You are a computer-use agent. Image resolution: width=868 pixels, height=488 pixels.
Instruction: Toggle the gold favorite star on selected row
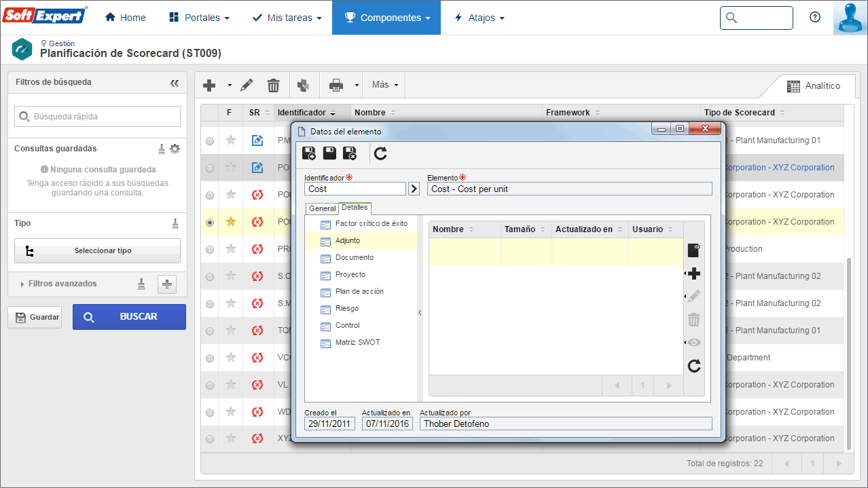pos(231,221)
